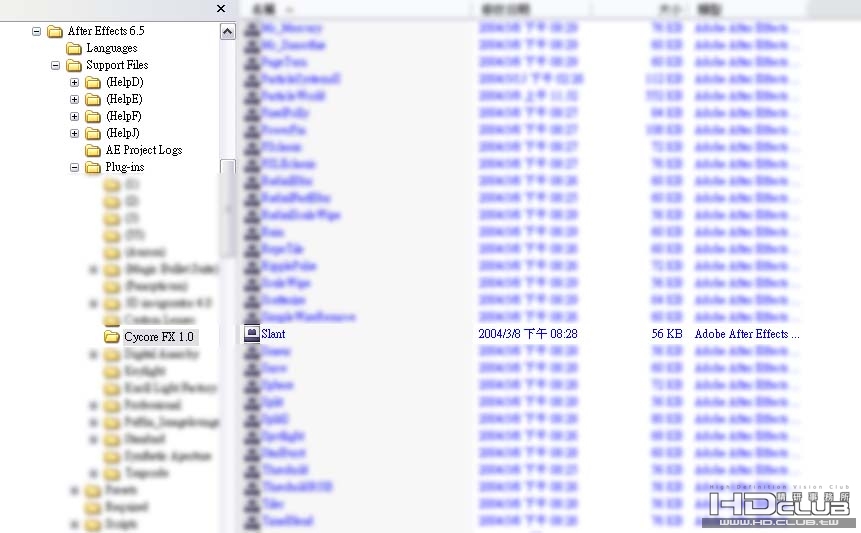Screen dimensions: 861x533
Task: Open the Languages folder in tree
Action: pos(112,48)
